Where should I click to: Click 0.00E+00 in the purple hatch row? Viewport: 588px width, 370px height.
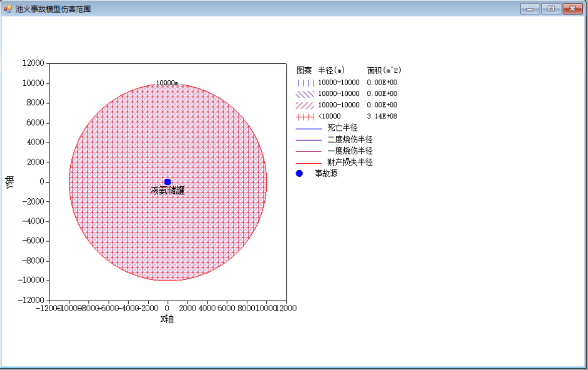tap(382, 93)
